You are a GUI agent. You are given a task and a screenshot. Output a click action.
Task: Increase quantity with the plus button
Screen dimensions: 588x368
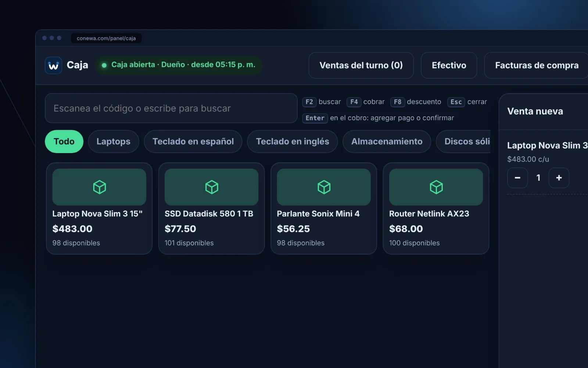point(559,178)
